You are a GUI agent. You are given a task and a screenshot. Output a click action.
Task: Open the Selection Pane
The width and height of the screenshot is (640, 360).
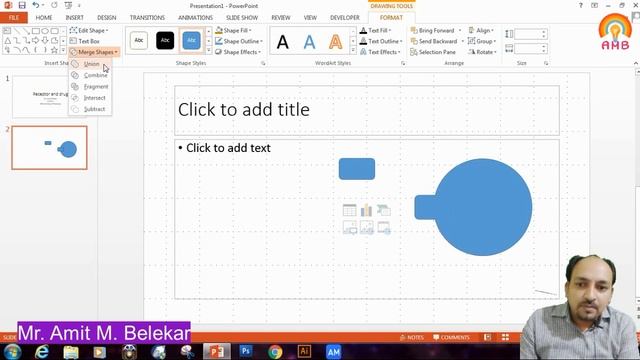pos(433,52)
